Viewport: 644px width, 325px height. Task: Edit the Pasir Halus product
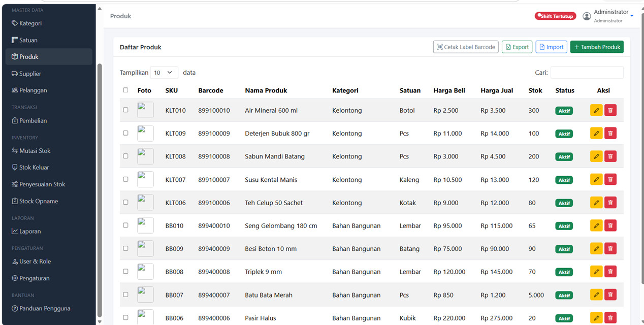596,318
